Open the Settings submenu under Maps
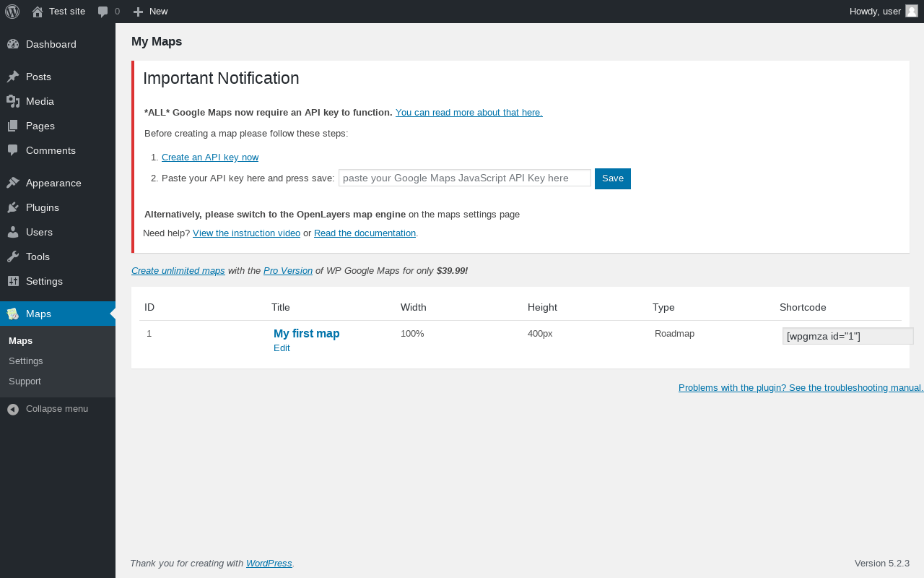The height and width of the screenshot is (578, 924). [26, 361]
